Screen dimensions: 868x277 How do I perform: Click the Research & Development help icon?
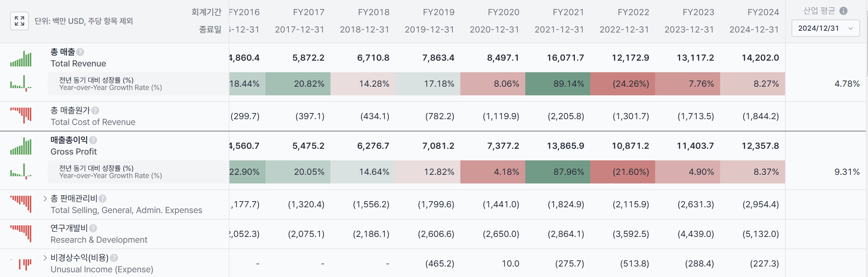tap(93, 228)
